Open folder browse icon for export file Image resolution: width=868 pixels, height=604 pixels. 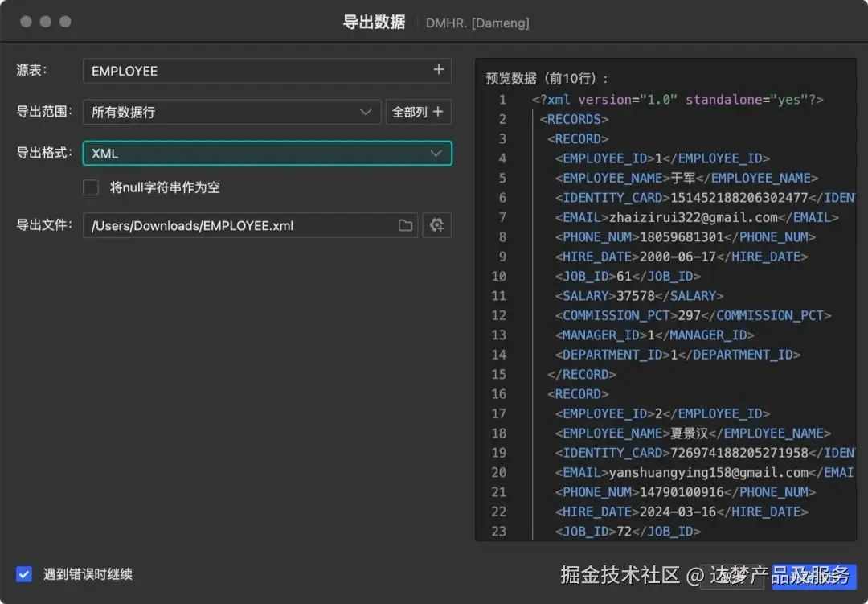(405, 225)
